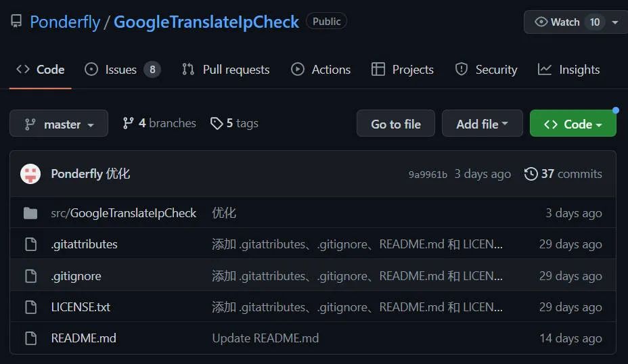This screenshot has width=628, height=364.
Task: Open the LICENSE.txt file
Action: [81, 307]
